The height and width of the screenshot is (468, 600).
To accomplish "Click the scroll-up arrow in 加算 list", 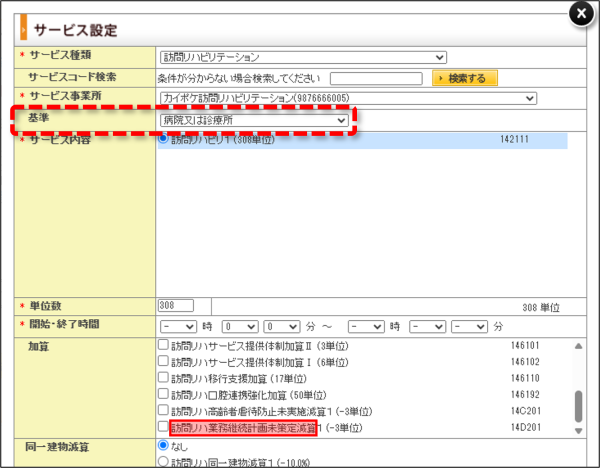I will tap(578, 346).
